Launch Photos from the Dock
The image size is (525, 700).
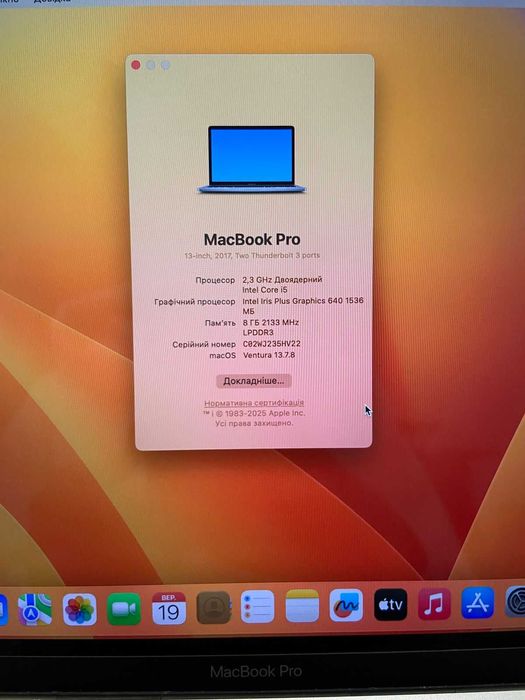click(79, 609)
